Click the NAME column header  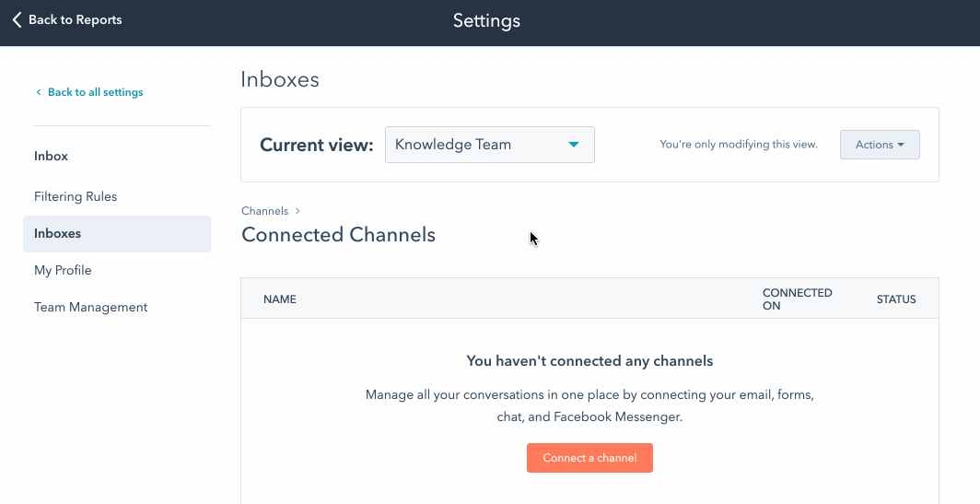(280, 299)
